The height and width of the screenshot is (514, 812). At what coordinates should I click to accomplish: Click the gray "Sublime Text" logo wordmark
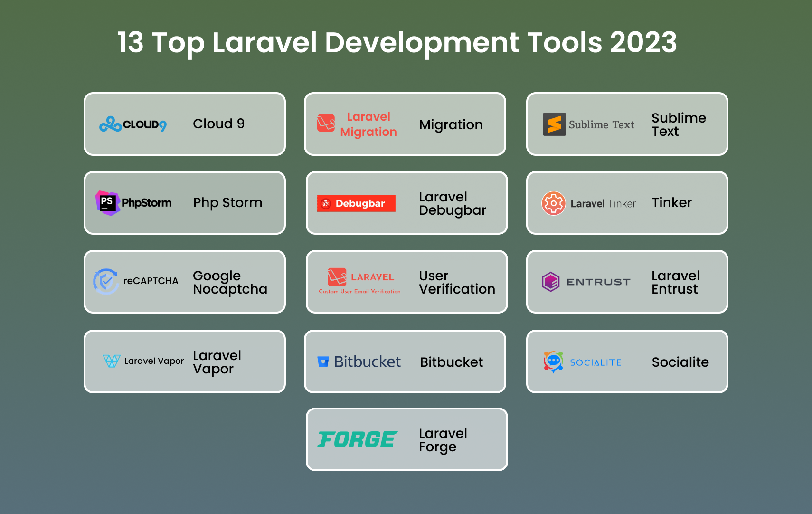(x=601, y=124)
